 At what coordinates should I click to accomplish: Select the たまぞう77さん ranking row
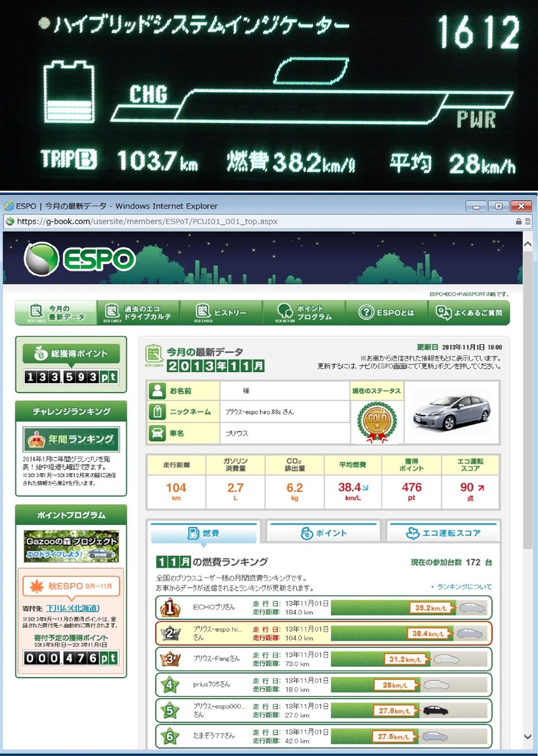(324, 737)
